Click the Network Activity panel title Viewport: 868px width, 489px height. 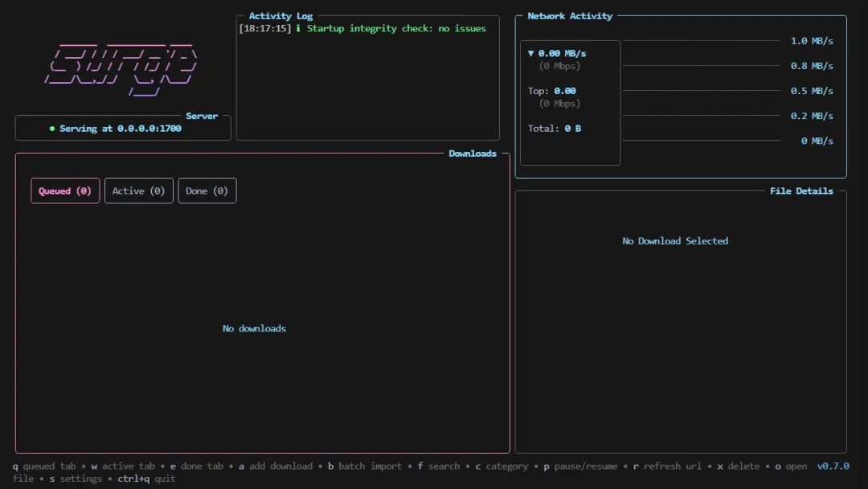[x=570, y=16]
